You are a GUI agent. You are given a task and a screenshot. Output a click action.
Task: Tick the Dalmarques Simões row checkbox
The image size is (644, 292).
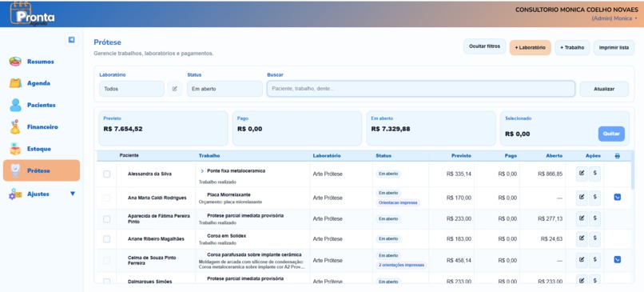pyautogui.click(x=107, y=282)
